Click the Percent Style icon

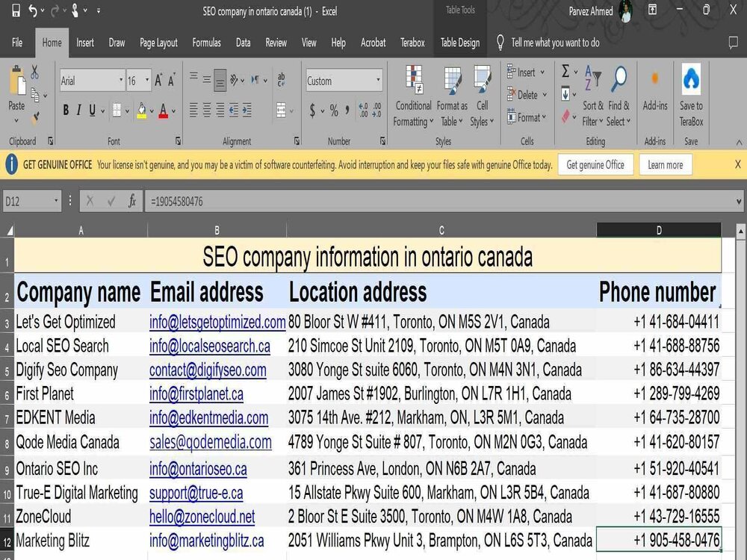(334, 111)
